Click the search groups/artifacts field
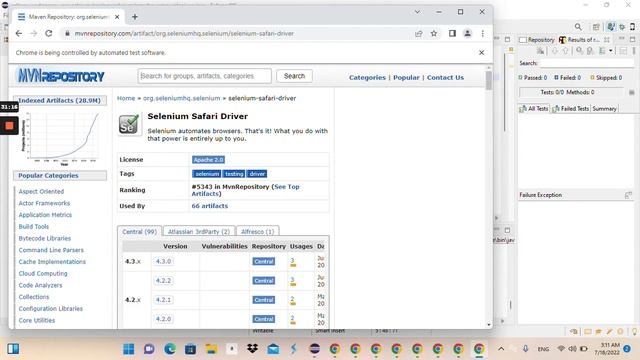Screen dimensions: 640x360 tap(204, 76)
